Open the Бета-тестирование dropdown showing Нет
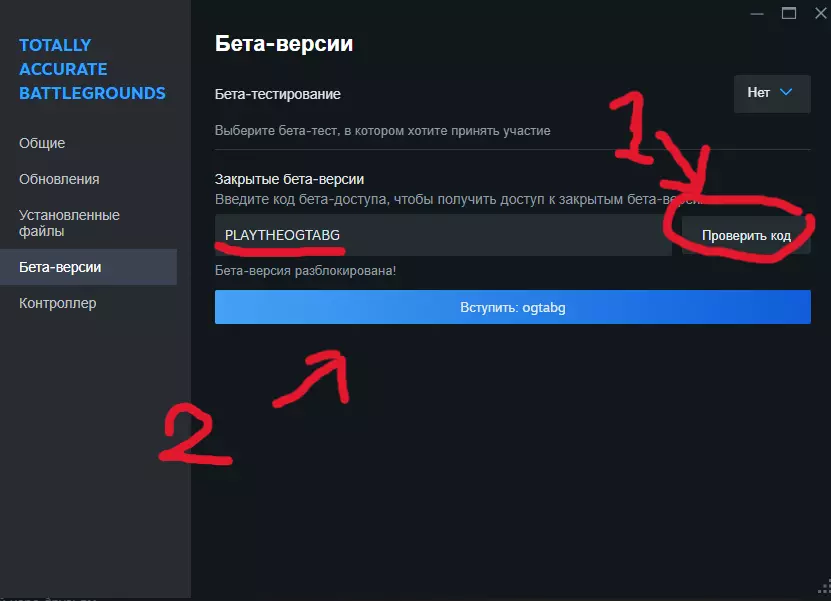 772,93
